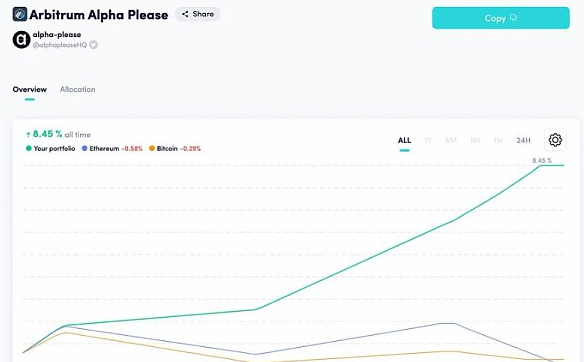Open chart settings gear icon
Screen dimensions: 584x362
tap(555, 140)
